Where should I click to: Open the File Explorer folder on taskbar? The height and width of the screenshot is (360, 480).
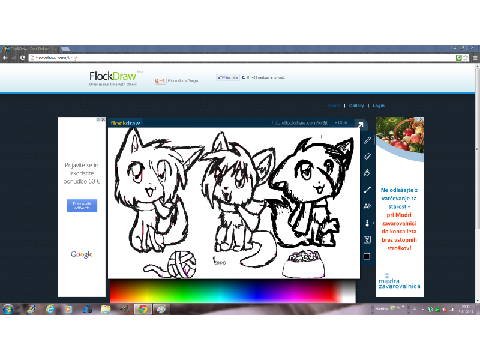pyautogui.click(x=106, y=309)
